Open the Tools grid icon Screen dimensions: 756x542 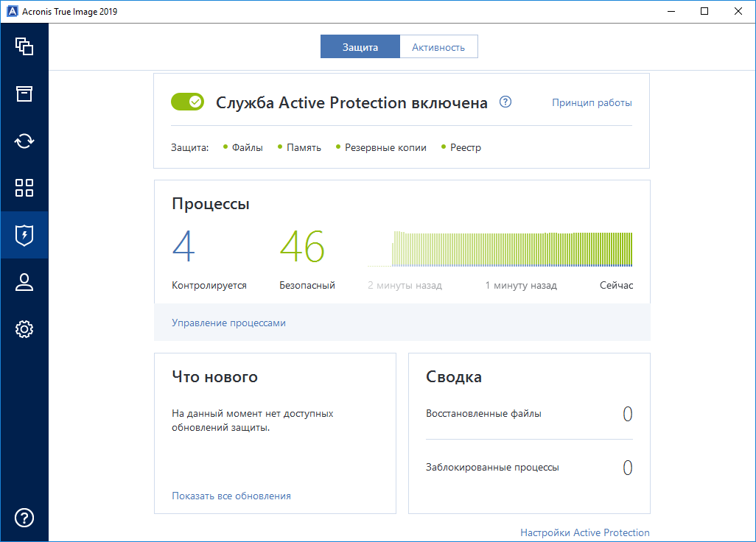[24, 188]
